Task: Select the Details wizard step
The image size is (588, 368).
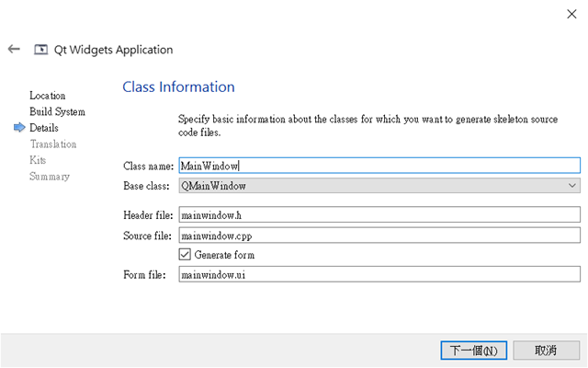Action: pos(44,128)
